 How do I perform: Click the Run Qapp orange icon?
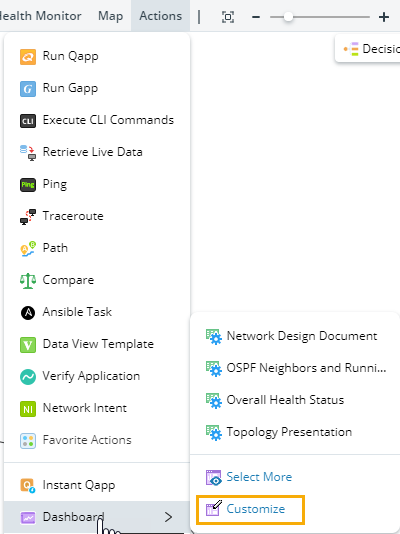pyautogui.click(x=28, y=57)
